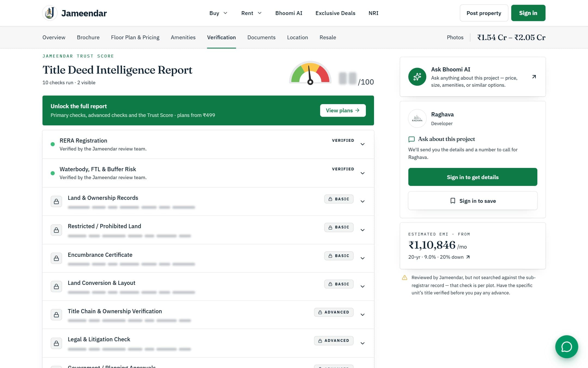Viewport: 588px width, 368px height.
Task: Open the Rent dropdown menu
Action: (x=251, y=13)
